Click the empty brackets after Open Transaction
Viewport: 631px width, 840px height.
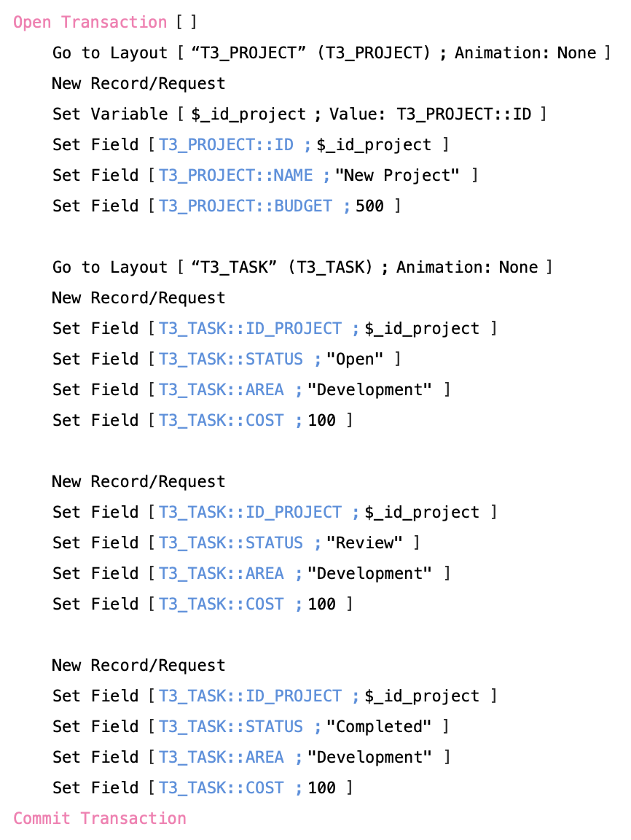(x=187, y=22)
